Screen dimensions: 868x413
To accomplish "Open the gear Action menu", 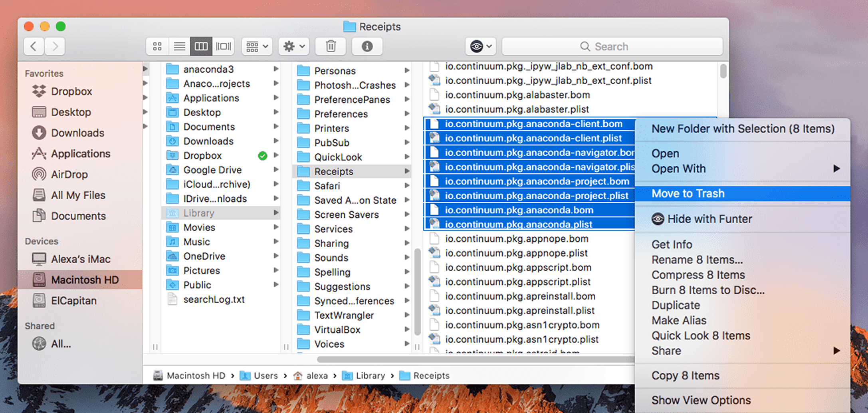I will (x=294, y=46).
